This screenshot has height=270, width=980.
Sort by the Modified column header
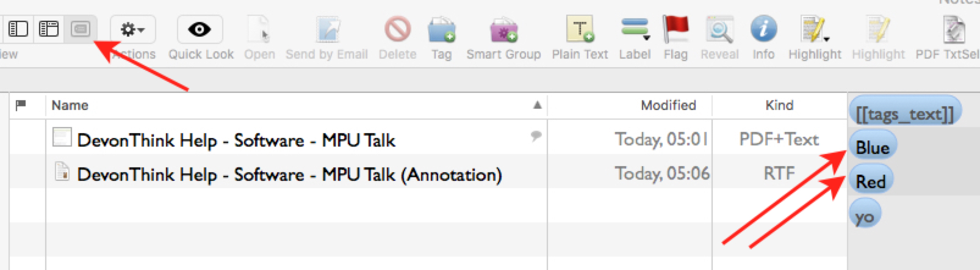[x=668, y=106]
